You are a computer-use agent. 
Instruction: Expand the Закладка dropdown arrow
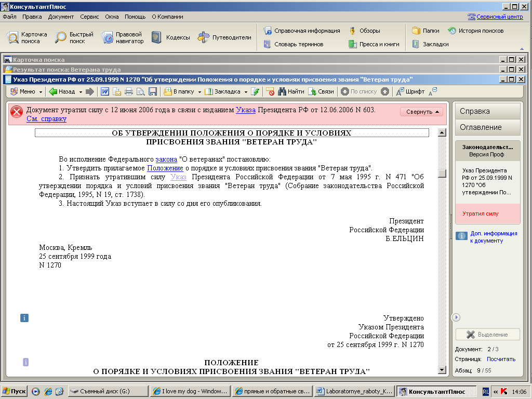pyautogui.click(x=246, y=92)
